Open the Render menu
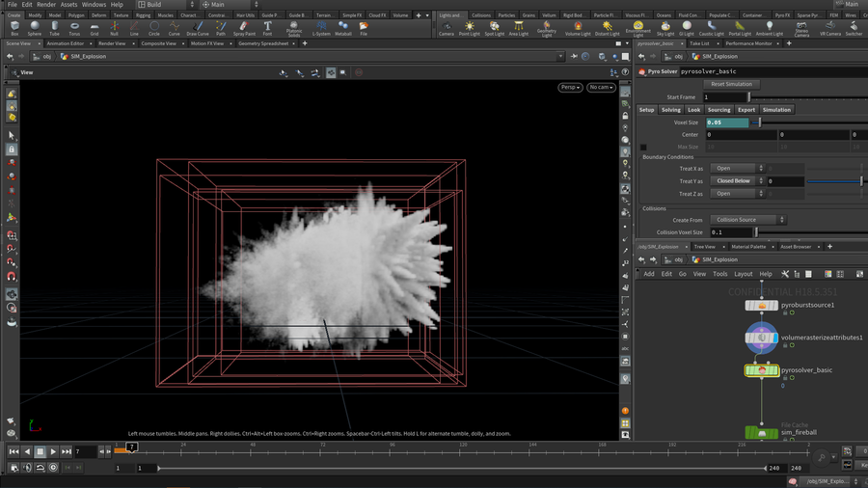Image resolution: width=868 pixels, height=488 pixels. 46,5
